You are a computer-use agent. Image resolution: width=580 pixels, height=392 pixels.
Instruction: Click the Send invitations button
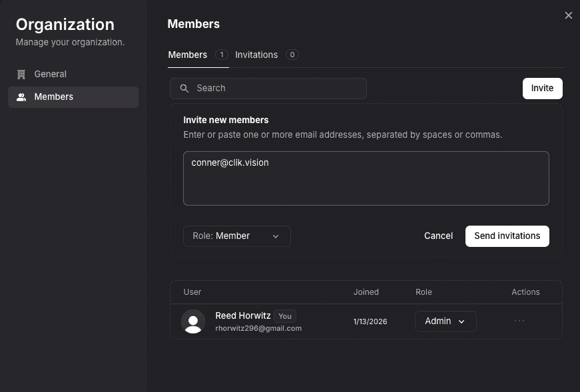click(507, 236)
